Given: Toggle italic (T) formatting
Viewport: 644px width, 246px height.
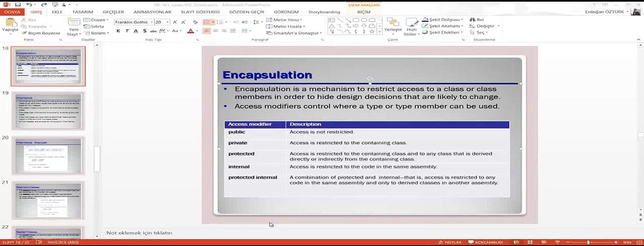Looking at the screenshot, I should (127, 31).
